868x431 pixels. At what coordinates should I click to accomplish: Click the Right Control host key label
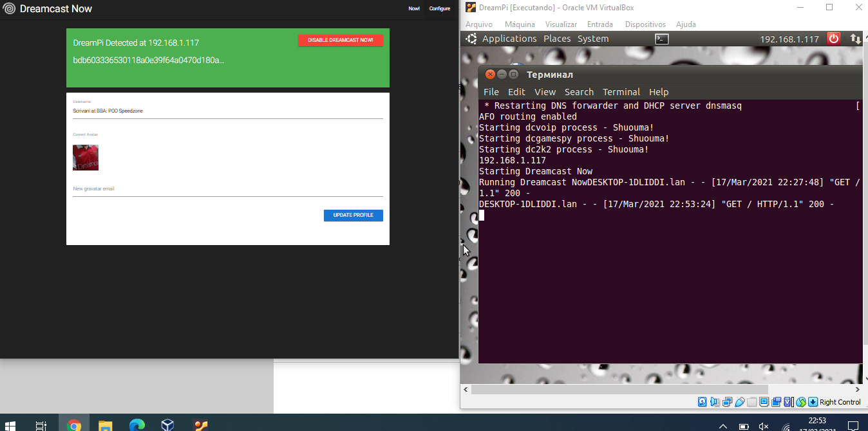840,402
